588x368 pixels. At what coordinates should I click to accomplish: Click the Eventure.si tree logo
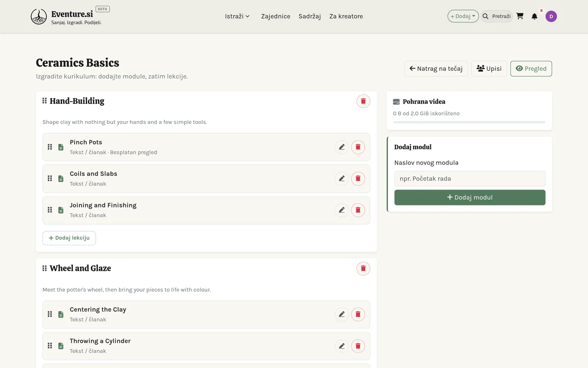pos(39,17)
